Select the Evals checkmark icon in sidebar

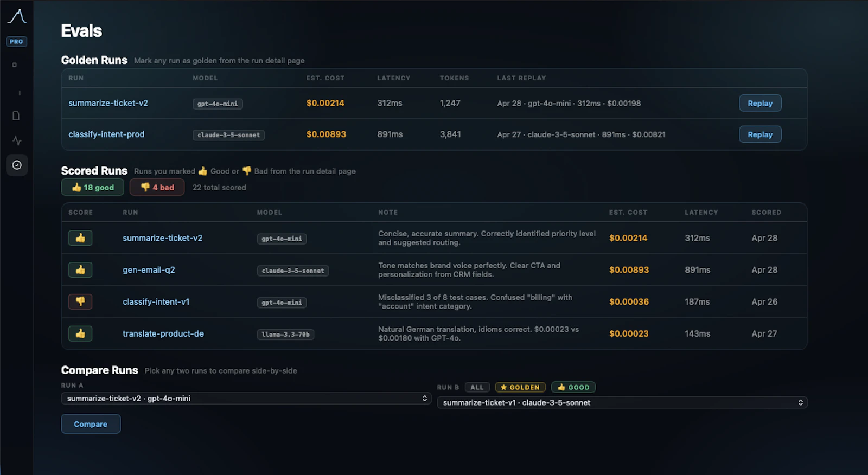tap(17, 165)
